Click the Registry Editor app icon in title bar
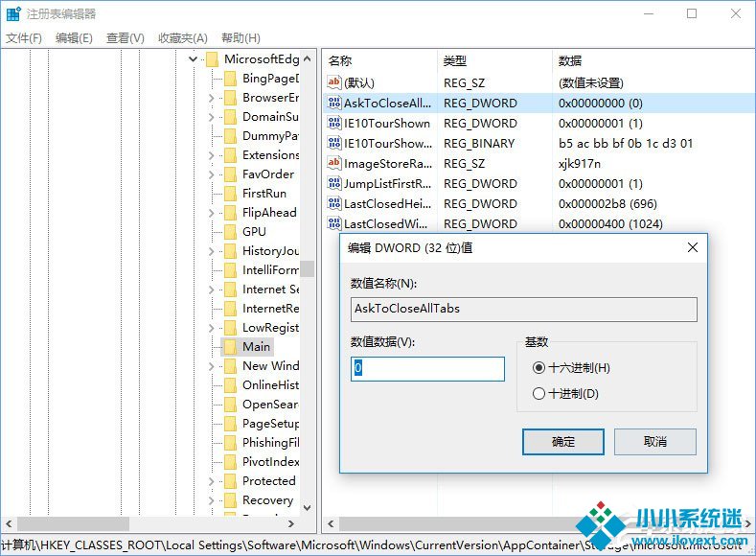This screenshot has height=556, width=756. 13,14
